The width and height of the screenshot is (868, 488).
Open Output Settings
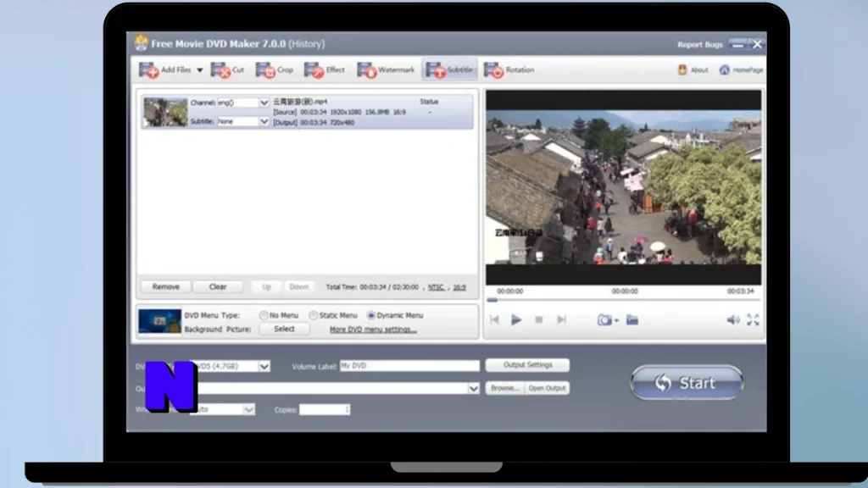point(527,365)
